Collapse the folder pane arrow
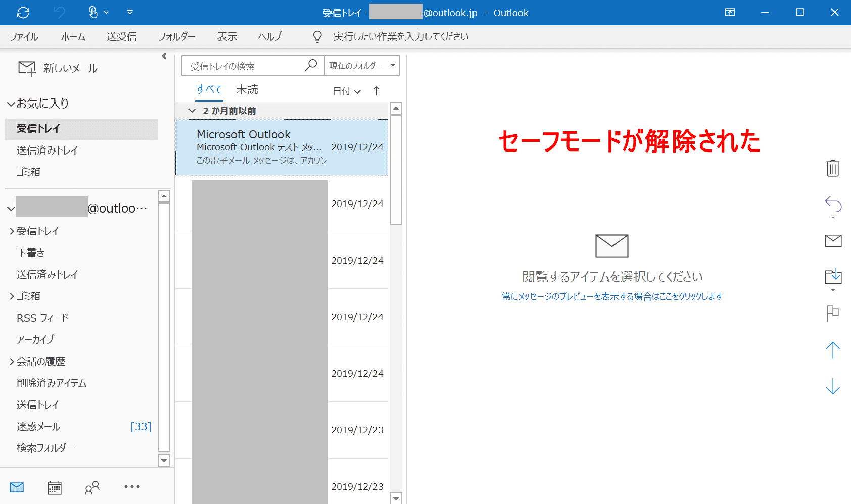The width and height of the screenshot is (851, 504). [164, 56]
